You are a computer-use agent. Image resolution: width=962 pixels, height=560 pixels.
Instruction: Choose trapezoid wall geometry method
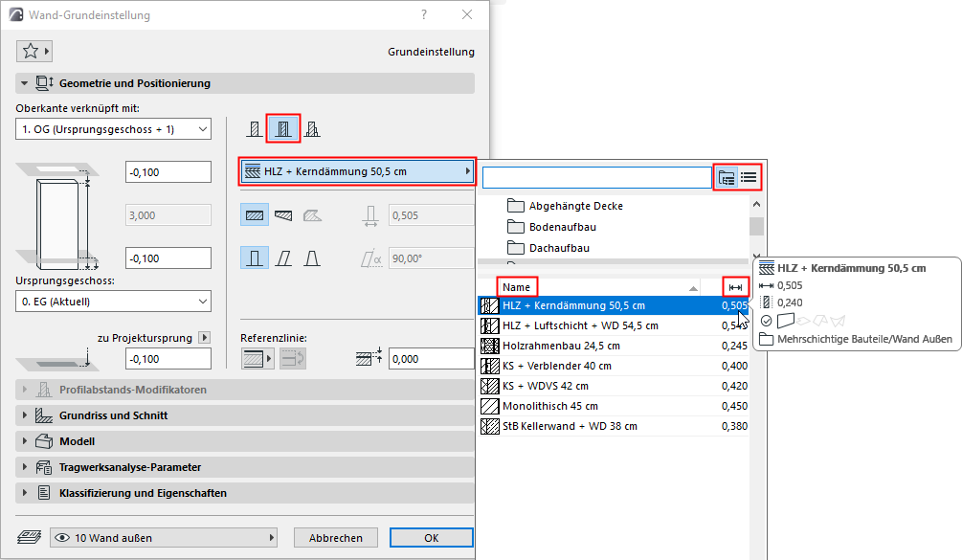283,215
